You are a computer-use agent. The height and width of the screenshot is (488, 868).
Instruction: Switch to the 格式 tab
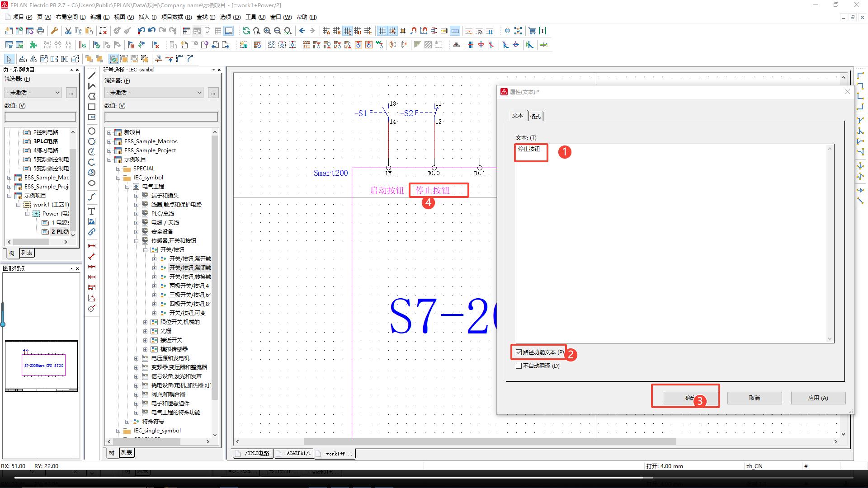[535, 116]
